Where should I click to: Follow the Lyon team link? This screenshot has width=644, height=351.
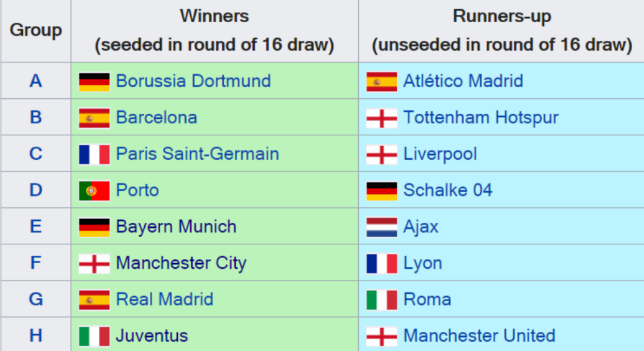[422, 263]
